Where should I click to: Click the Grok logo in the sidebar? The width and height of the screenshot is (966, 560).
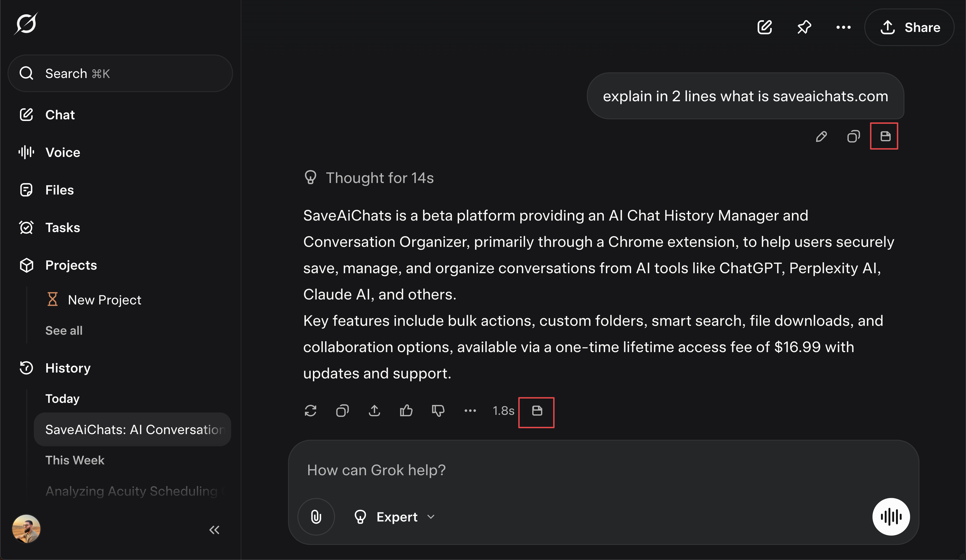(x=26, y=24)
